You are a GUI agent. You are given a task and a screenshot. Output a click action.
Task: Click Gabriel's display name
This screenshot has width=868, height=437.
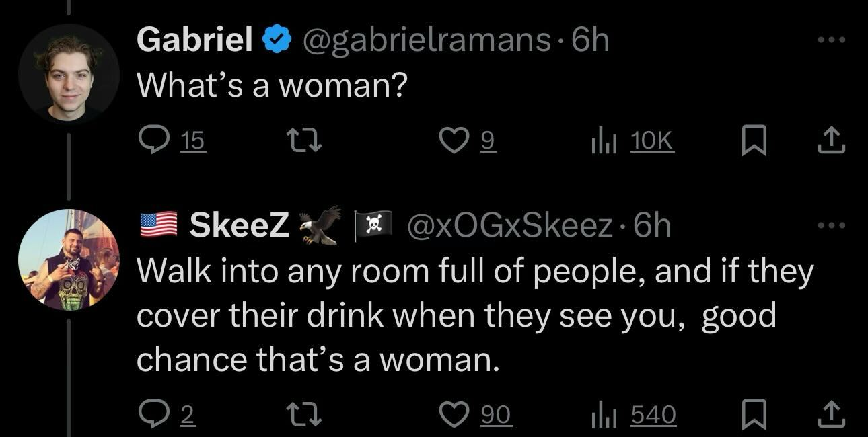[x=194, y=40]
